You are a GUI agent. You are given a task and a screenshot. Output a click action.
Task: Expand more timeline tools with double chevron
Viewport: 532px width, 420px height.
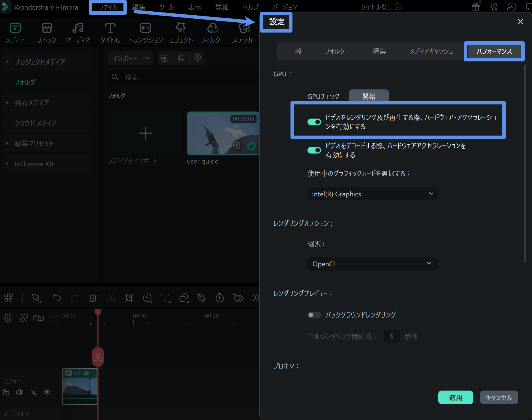pos(256,298)
